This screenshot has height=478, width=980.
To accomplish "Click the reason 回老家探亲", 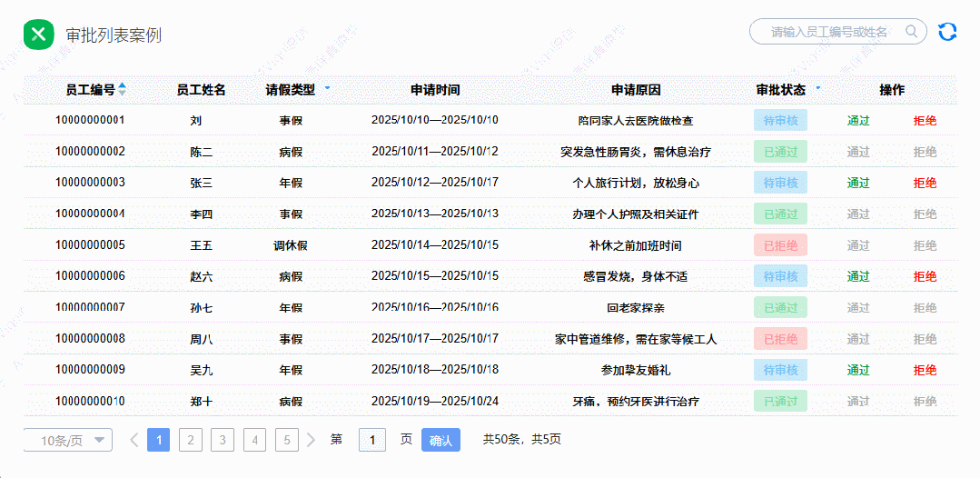I will [x=636, y=308].
